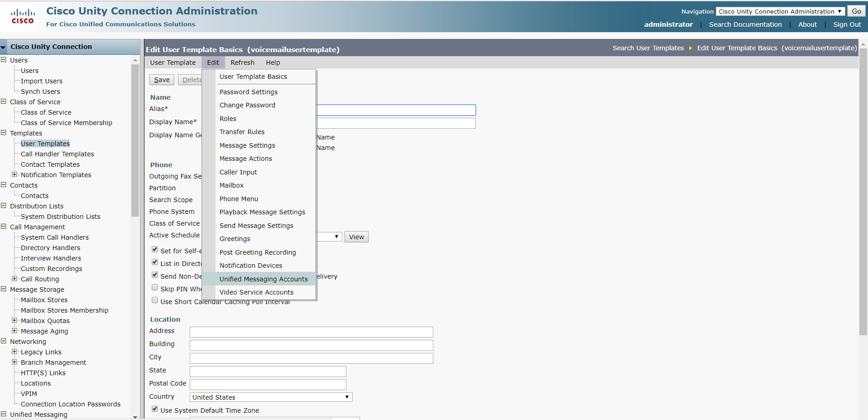Enable the Skip PIN checkbox
Viewport: 868px width, 420px height.
click(x=155, y=288)
